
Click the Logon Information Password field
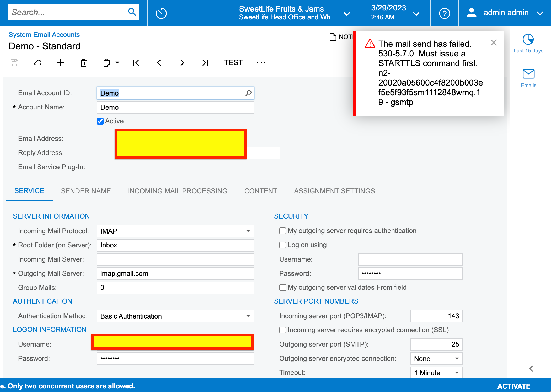pos(175,358)
